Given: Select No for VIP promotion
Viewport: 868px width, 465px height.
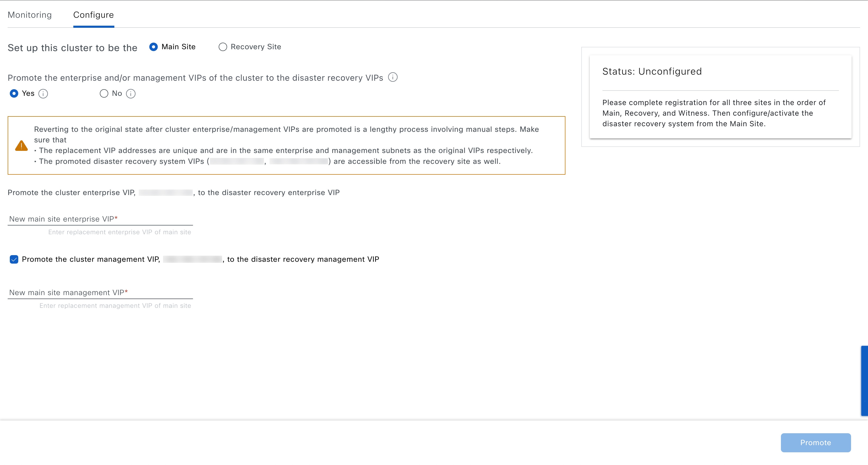Looking at the screenshot, I should pyautogui.click(x=104, y=93).
